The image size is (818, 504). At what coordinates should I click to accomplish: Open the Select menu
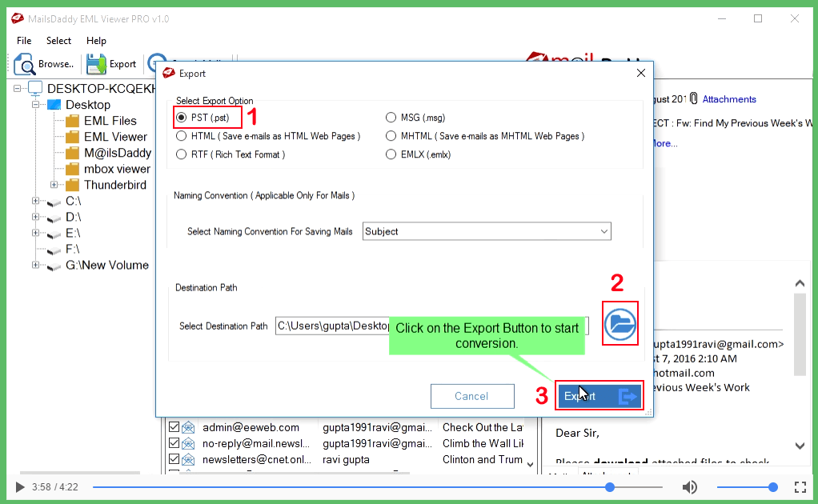(58, 40)
